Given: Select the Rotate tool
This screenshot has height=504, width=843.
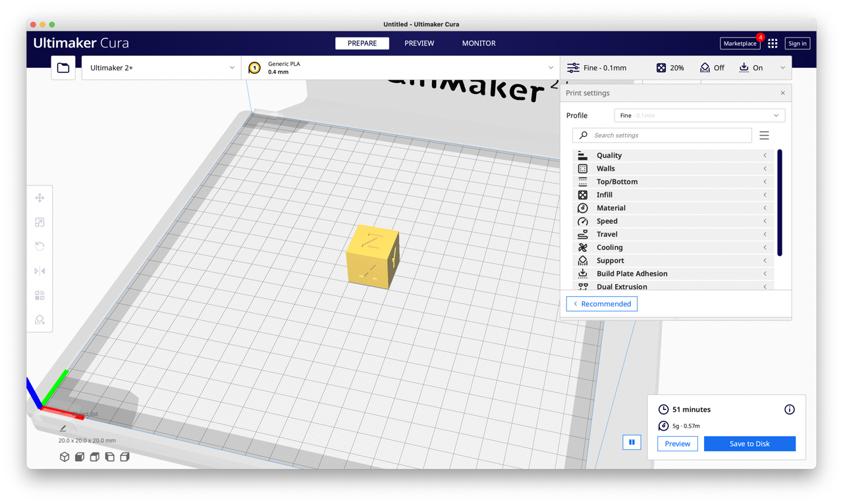Looking at the screenshot, I should point(40,245).
